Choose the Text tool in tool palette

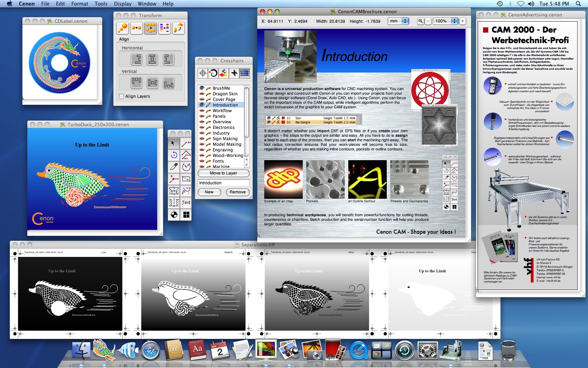186,203
